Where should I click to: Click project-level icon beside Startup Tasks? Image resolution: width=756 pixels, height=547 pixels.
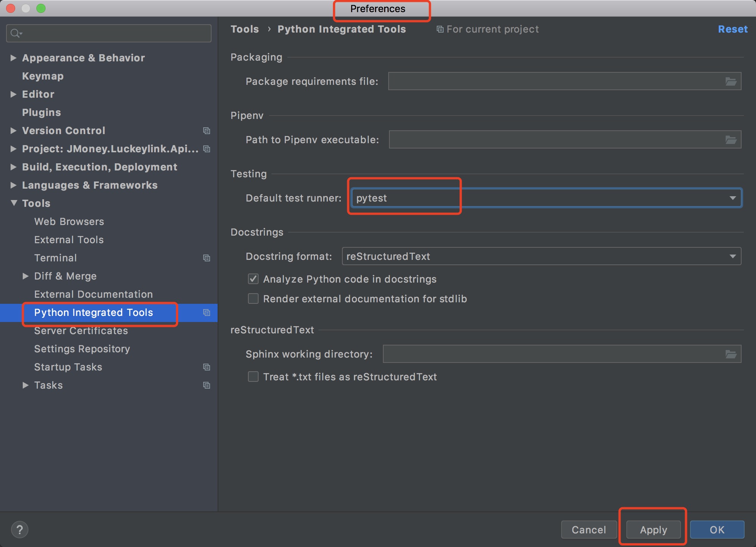click(x=207, y=367)
